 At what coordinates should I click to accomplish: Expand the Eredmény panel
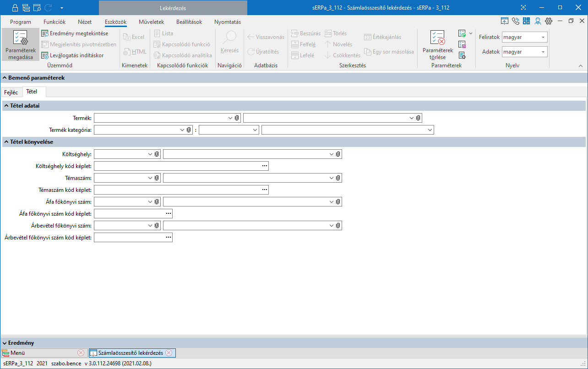tap(5, 343)
